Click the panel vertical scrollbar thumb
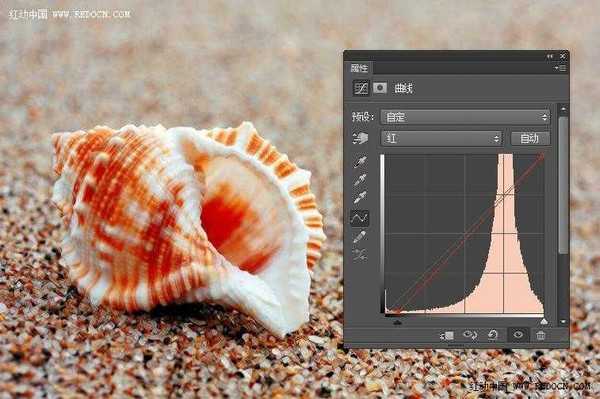 click(x=563, y=185)
